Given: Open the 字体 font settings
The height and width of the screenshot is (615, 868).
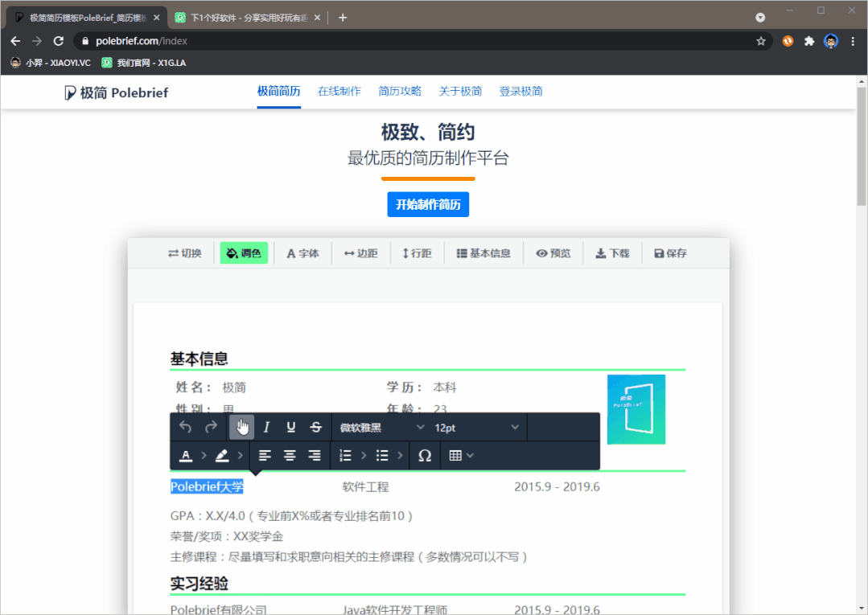Looking at the screenshot, I should [302, 253].
